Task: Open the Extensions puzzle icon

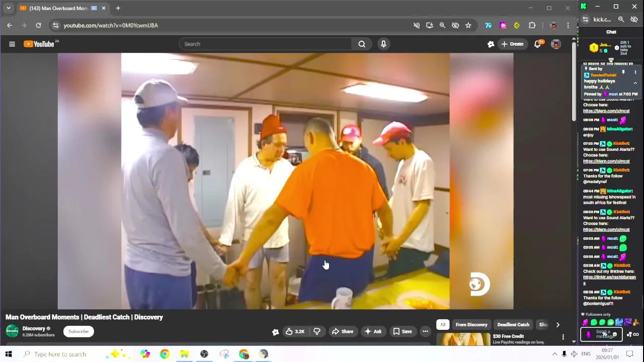Action: [x=532, y=25]
